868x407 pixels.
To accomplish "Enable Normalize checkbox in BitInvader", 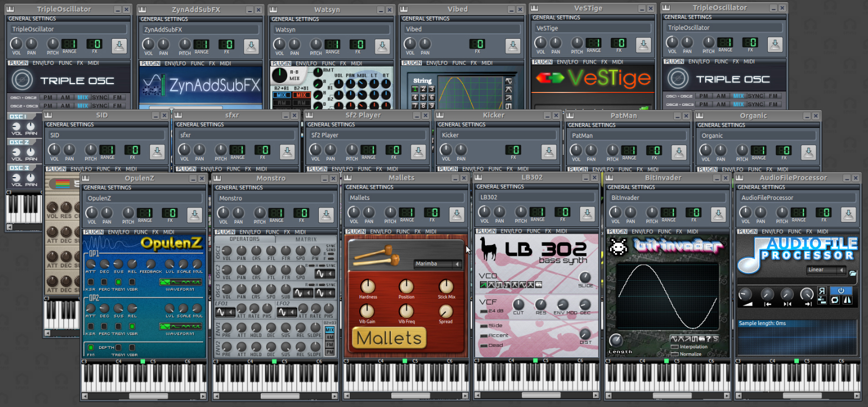I will [x=675, y=354].
